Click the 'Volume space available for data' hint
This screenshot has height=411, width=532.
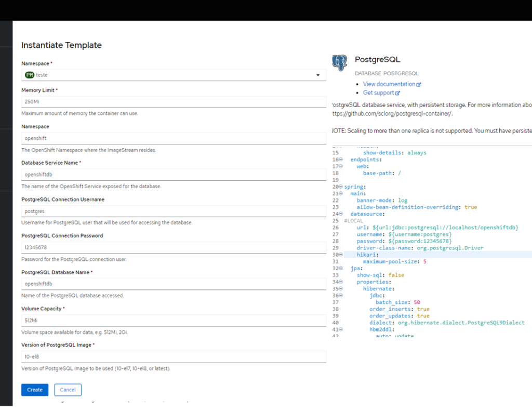pyautogui.click(x=75, y=332)
